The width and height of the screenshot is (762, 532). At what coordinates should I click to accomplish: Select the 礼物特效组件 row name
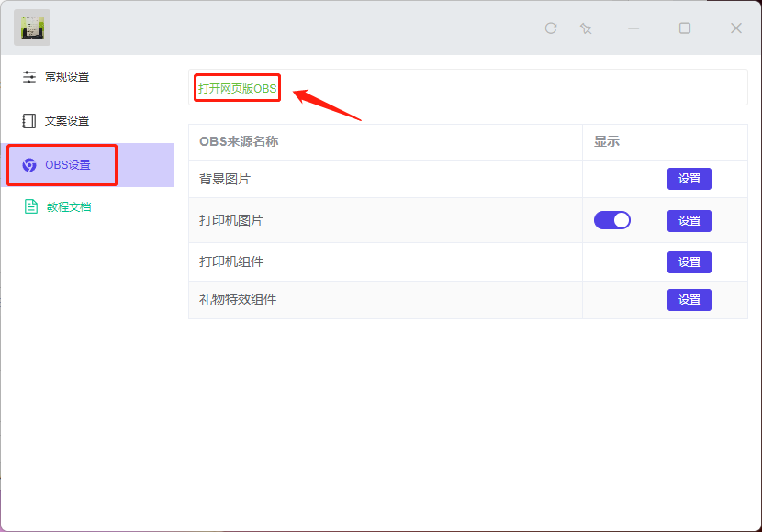click(x=238, y=300)
